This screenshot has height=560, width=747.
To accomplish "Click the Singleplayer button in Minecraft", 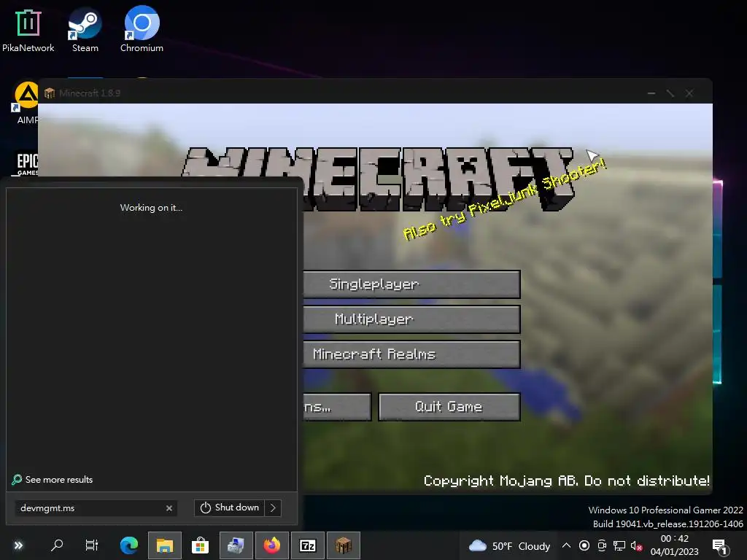I will coord(411,284).
